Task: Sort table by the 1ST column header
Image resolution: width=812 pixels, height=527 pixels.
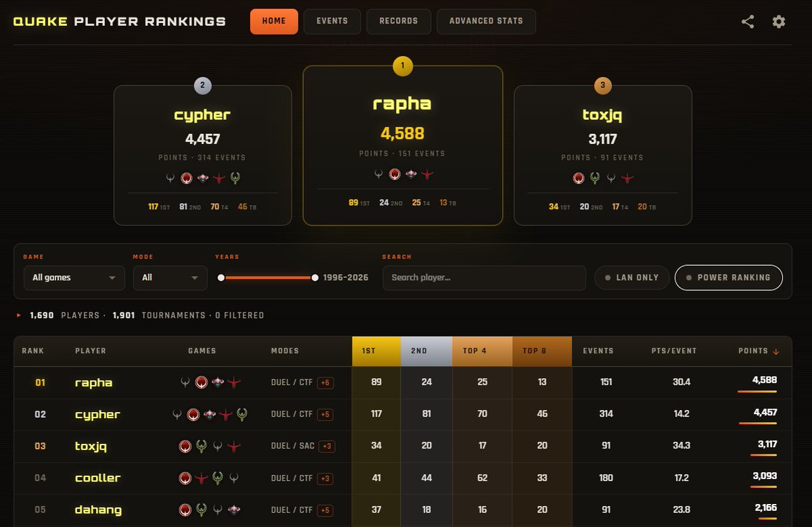Action: [376, 351]
